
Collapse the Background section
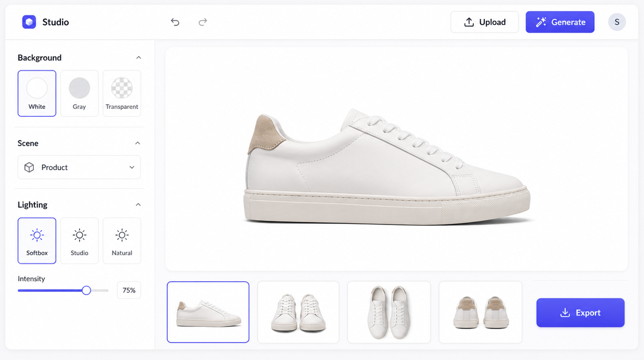coord(139,57)
